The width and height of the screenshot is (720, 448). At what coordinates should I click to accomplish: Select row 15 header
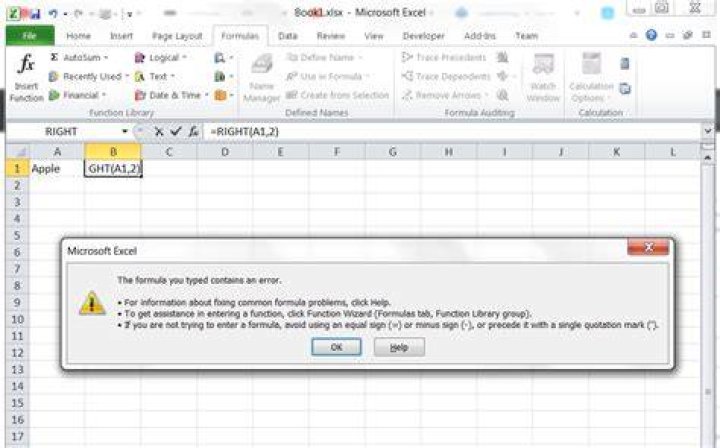tap(17, 403)
